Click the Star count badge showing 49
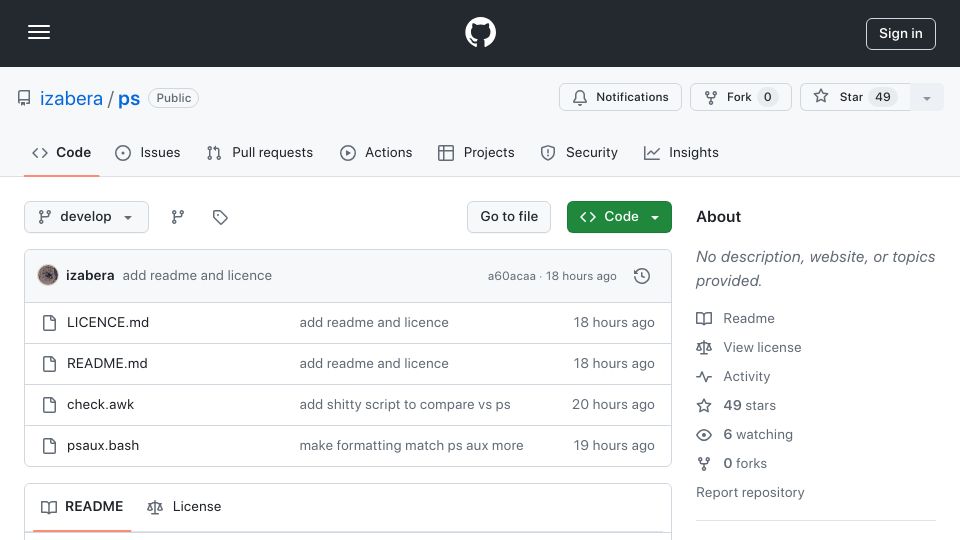This screenshot has height=540, width=960. (882, 97)
